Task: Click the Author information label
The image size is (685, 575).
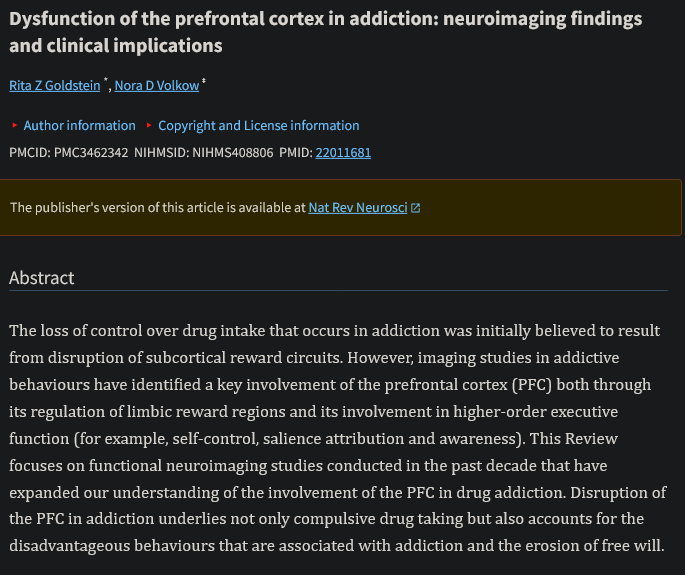Action: coord(79,126)
